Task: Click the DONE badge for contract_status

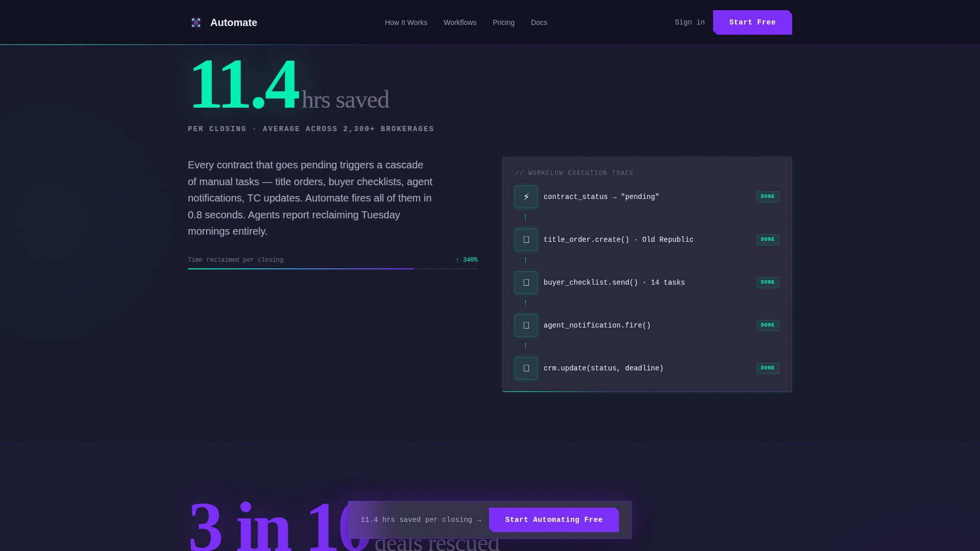Action: click(x=768, y=197)
